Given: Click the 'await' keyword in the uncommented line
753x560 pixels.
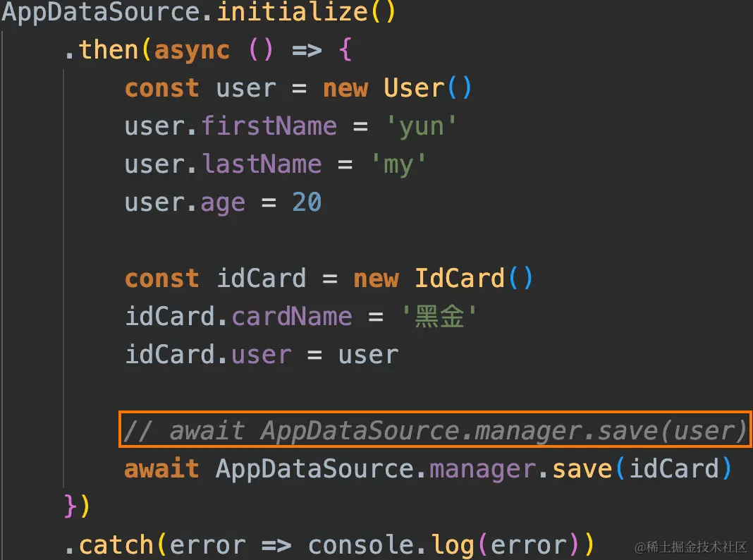Looking at the screenshot, I should (x=162, y=469).
